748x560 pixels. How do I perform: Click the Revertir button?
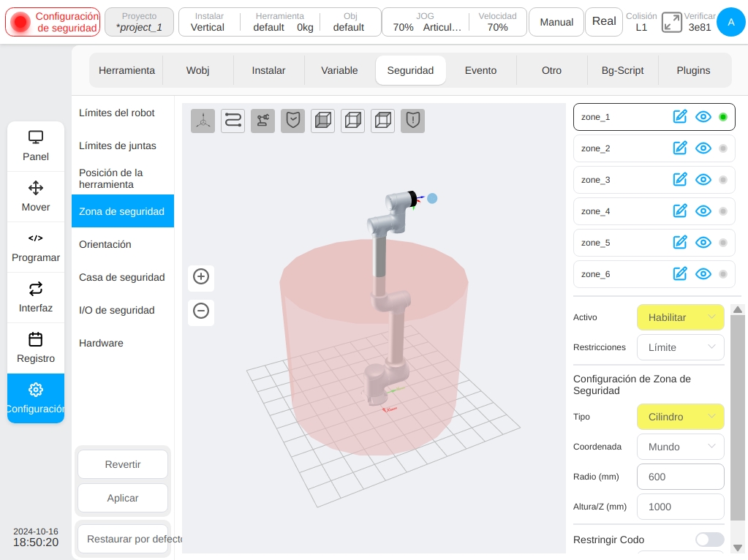123,464
